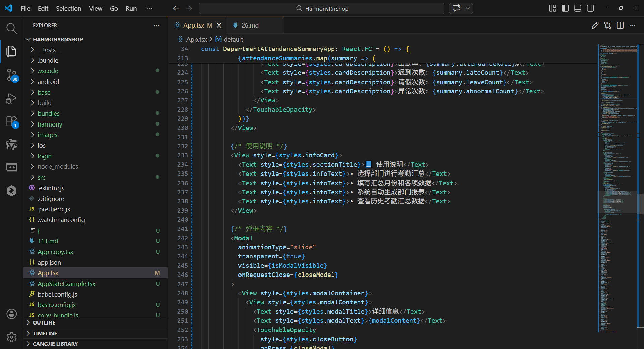Open the Extensions view icon

point(11,121)
